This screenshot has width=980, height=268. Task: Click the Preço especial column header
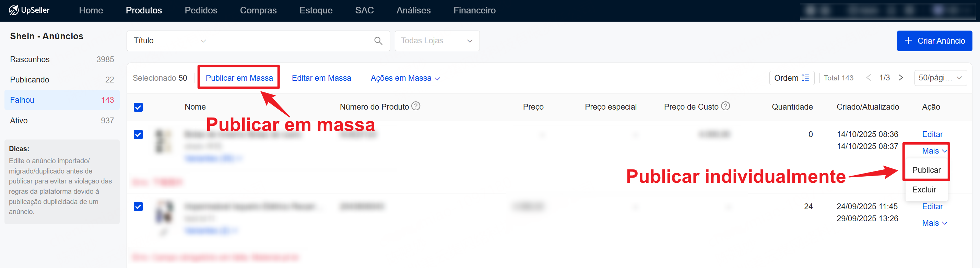coord(611,107)
